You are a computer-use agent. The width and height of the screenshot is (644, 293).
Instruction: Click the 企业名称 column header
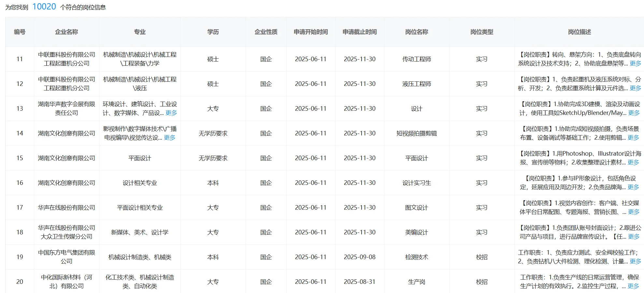click(66, 32)
